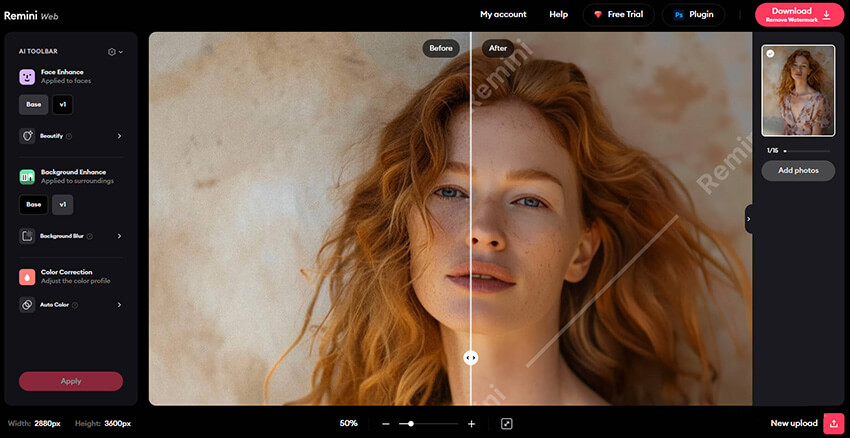Expand the Background Blur options
This screenshot has height=438, width=850.
(119, 236)
